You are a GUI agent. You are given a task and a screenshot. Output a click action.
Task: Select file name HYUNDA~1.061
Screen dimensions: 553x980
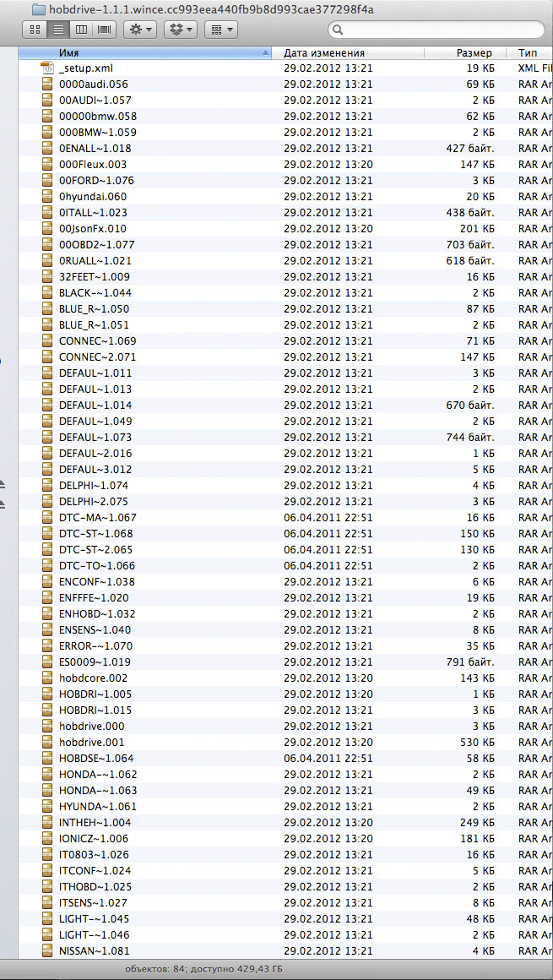pyautogui.click(x=97, y=807)
